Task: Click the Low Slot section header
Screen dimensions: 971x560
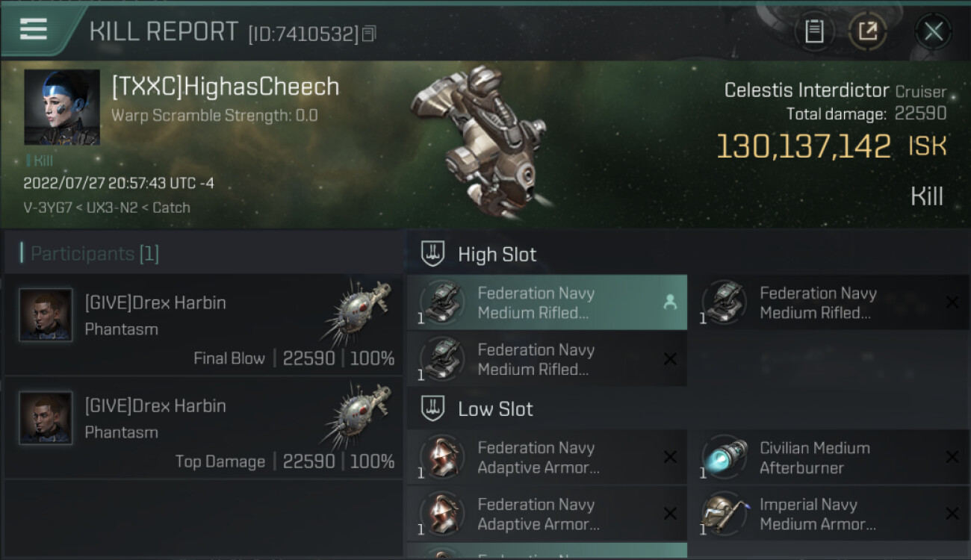Action: (x=495, y=409)
